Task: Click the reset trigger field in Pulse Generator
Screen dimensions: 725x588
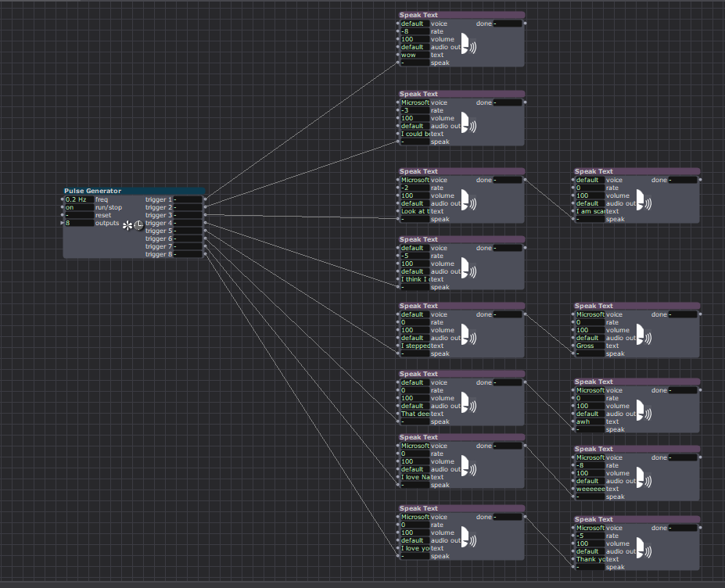Action: point(78,215)
